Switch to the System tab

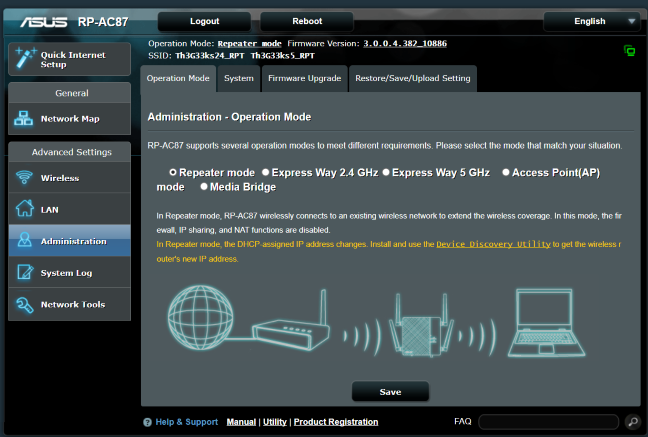[x=239, y=78]
